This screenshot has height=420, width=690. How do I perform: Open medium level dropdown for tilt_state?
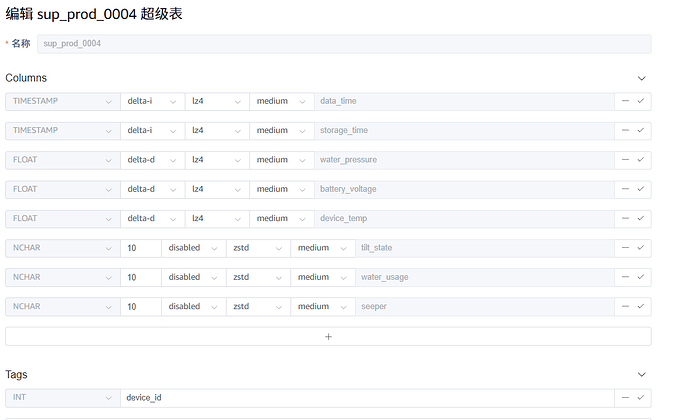(x=323, y=248)
